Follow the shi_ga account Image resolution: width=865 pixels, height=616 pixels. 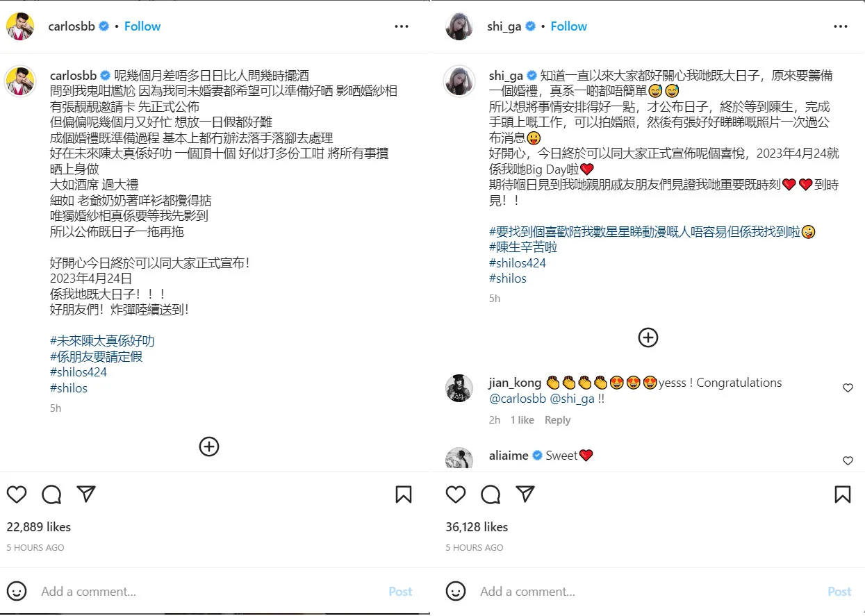pos(568,26)
